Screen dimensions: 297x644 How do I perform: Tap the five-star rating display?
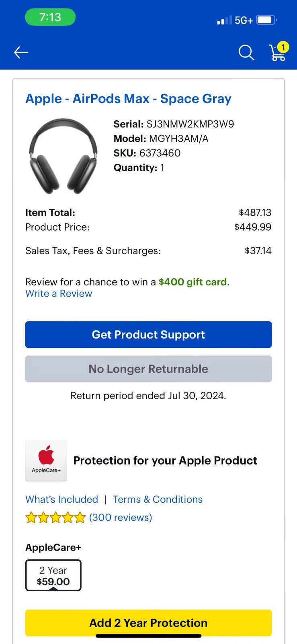[55, 517]
